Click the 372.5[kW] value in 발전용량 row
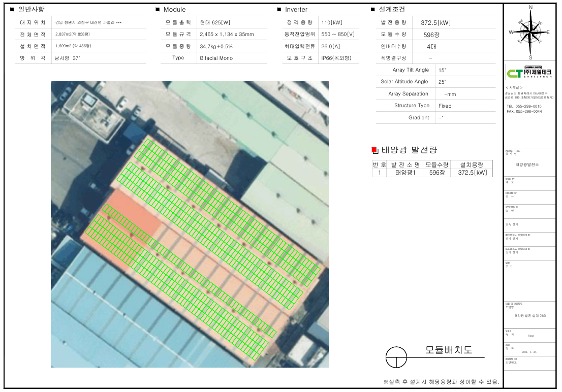The height and width of the screenshot is (392, 562). click(x=435, y=22)
